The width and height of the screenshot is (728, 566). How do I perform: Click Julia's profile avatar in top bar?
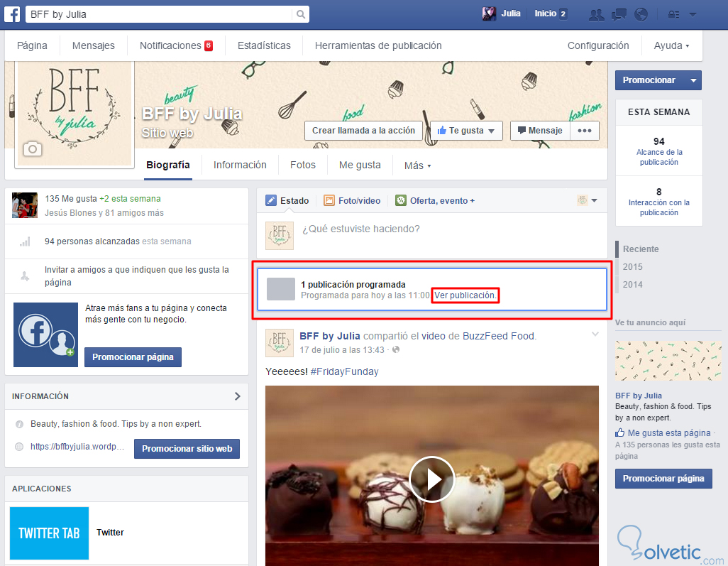click(x=489, y=14)
